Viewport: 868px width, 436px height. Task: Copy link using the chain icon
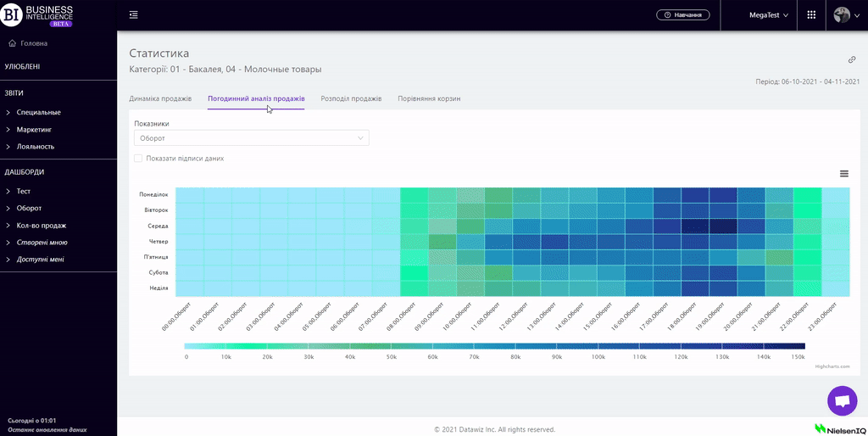click(x=852, y=59)
